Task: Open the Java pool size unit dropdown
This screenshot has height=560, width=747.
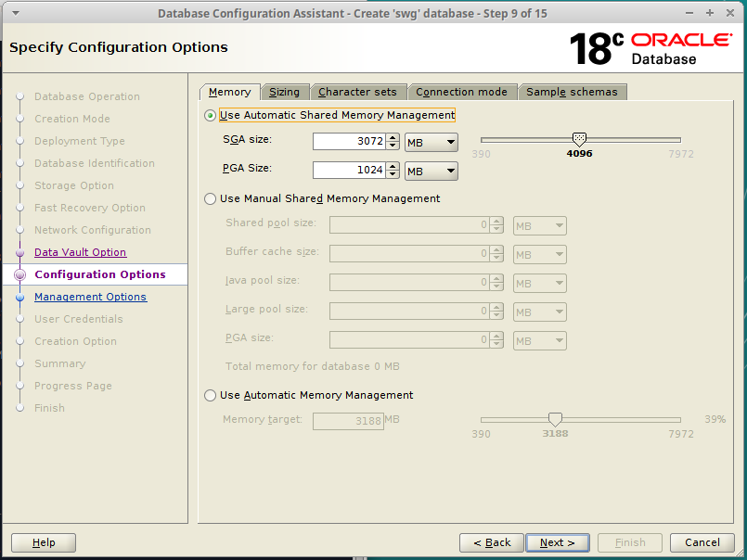Action: pyautogui.click(x=540, y=284)
